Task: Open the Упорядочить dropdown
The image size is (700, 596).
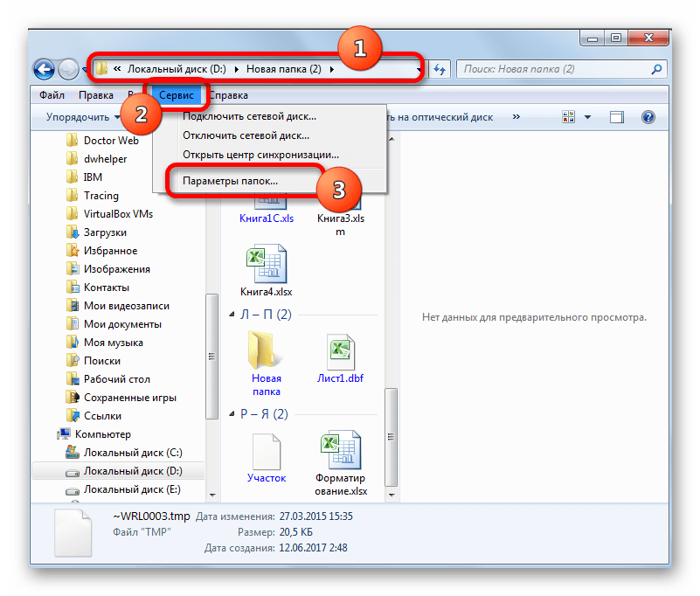Action: click(x=83, y=117)
